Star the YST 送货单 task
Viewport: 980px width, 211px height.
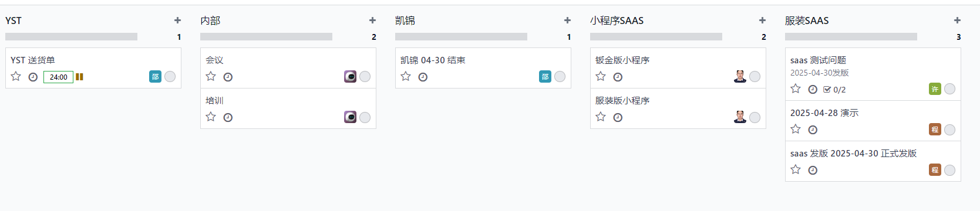pos(16,76)
